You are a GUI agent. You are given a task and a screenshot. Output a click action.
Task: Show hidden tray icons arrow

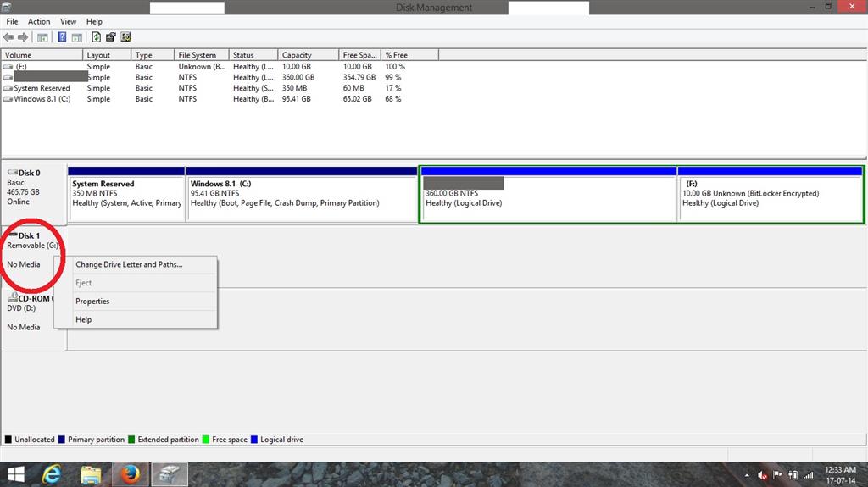(747, 475)
